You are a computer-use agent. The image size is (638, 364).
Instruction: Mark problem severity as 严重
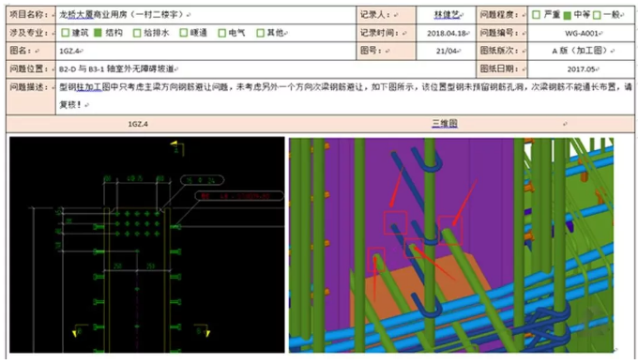pyautogui.click(x=537, y=15)
